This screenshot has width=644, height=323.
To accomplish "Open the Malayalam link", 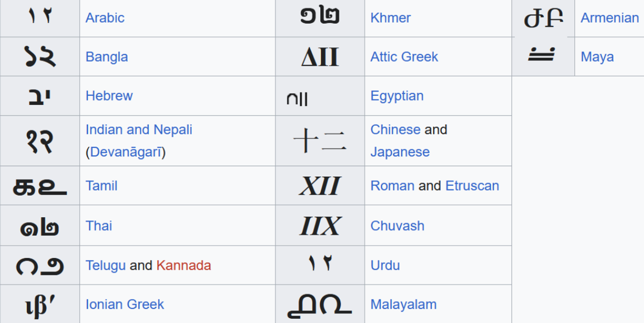I will pyautogui.click(x=403, y=305).
